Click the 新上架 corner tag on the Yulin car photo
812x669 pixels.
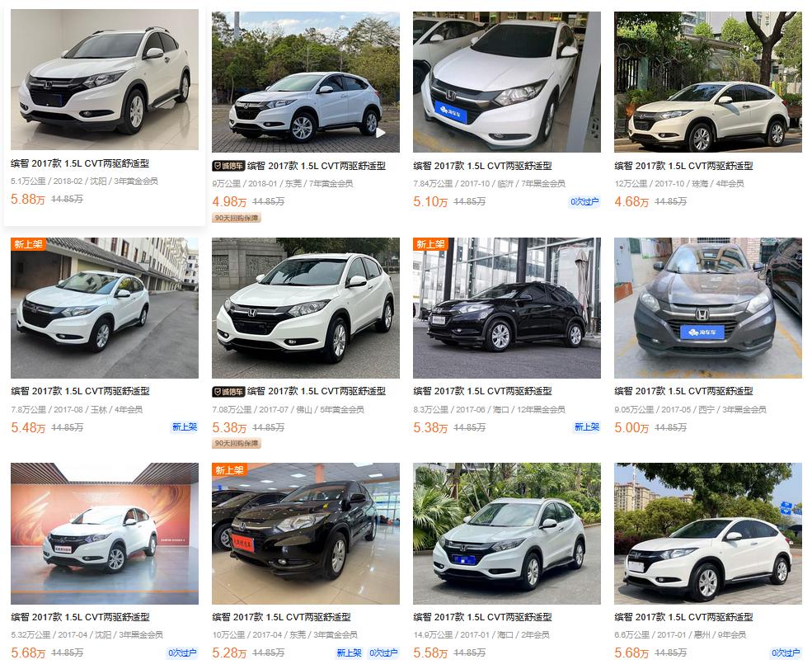pos(28,244)
